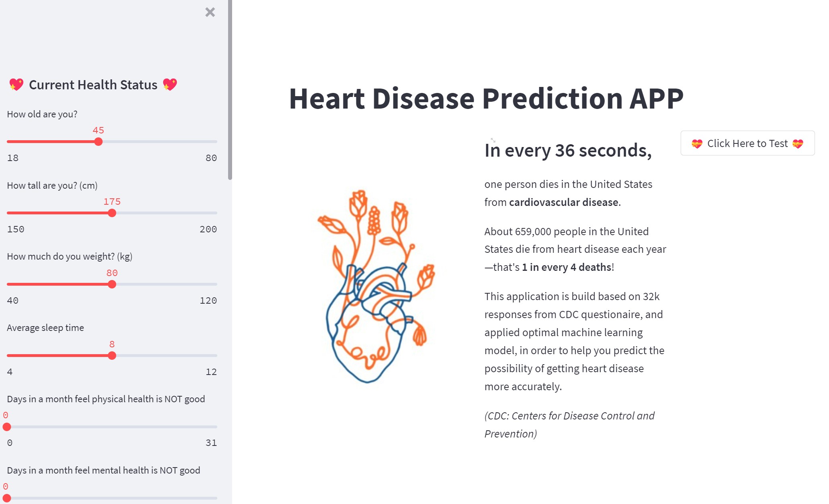
Task: Click the ribbon heart emoji right of Click Here to Test
Action: 798,143
